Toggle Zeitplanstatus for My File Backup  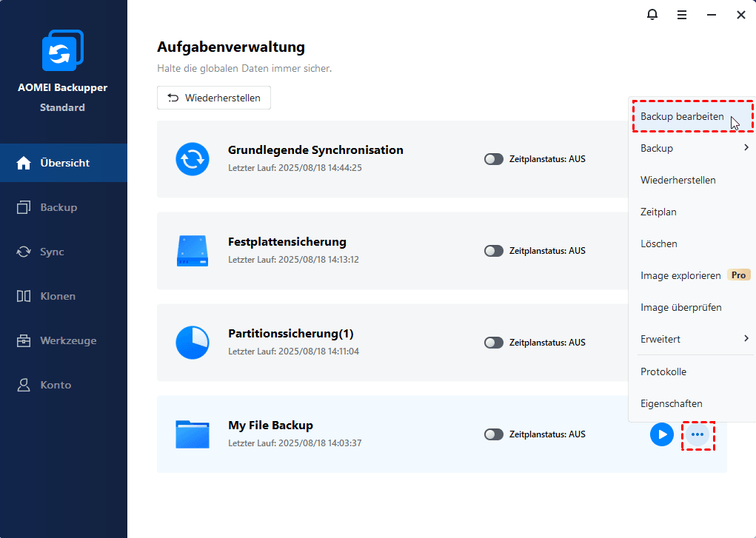tap(493, 434)
